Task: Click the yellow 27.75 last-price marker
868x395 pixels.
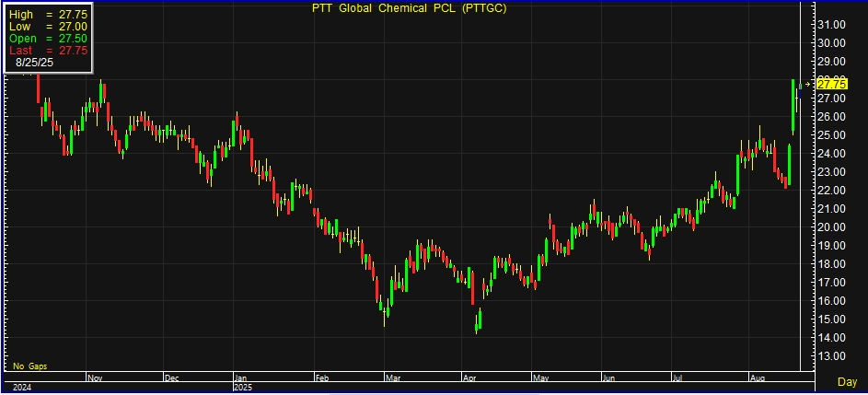Action: (831, 84)
